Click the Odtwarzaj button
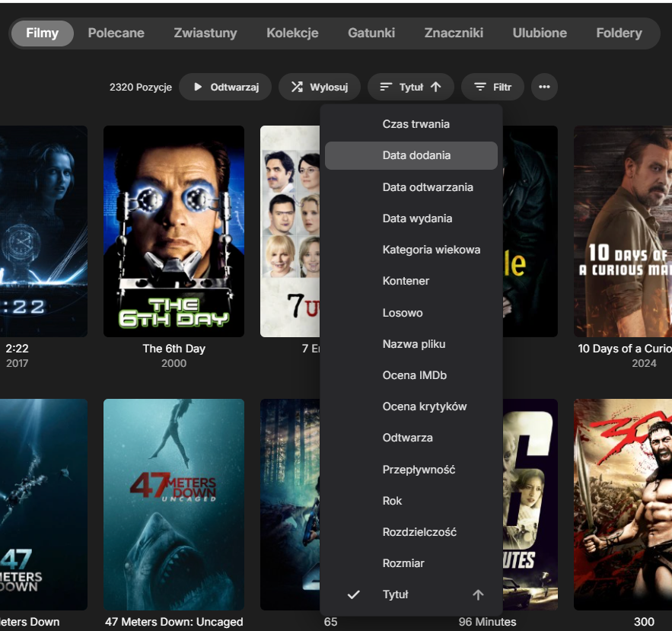 [x=225, y=87]
